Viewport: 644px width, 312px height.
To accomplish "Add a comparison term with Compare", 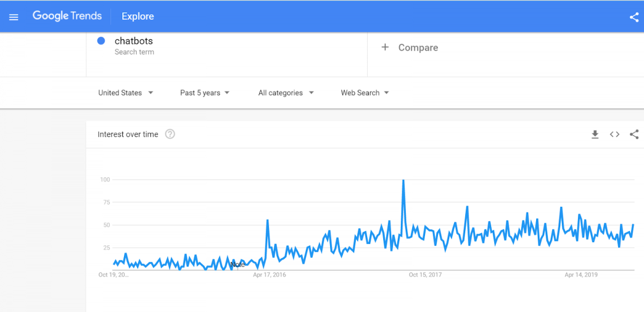I will (x=409, y=48).
